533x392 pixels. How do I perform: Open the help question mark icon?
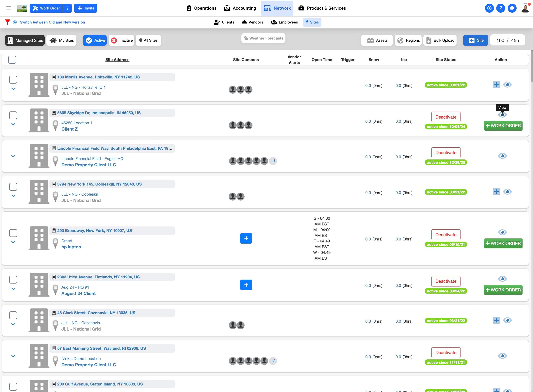point(501,8)
